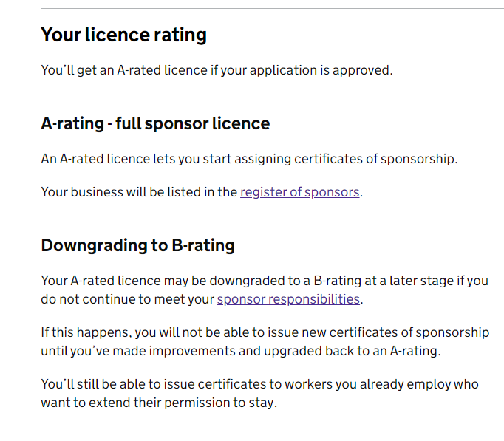Click the text "do not continue to meet your"
This screenshot has height=441, width=504.
click(x=127, y=299)
